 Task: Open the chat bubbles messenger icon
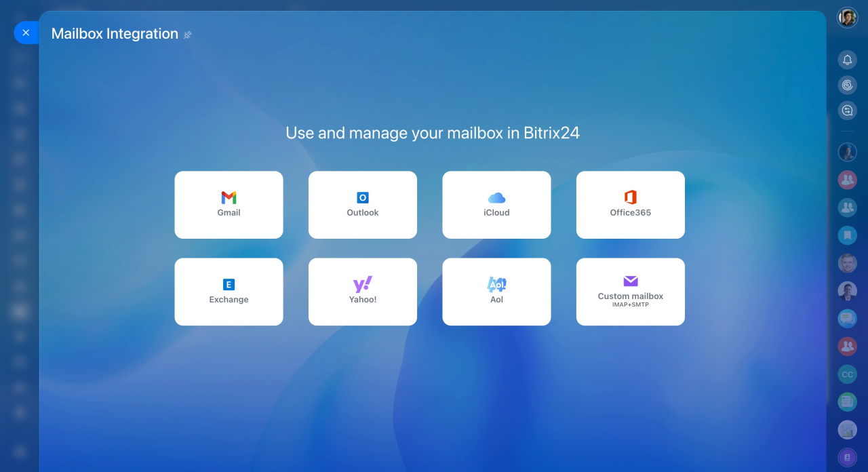[x=847, y=111]
